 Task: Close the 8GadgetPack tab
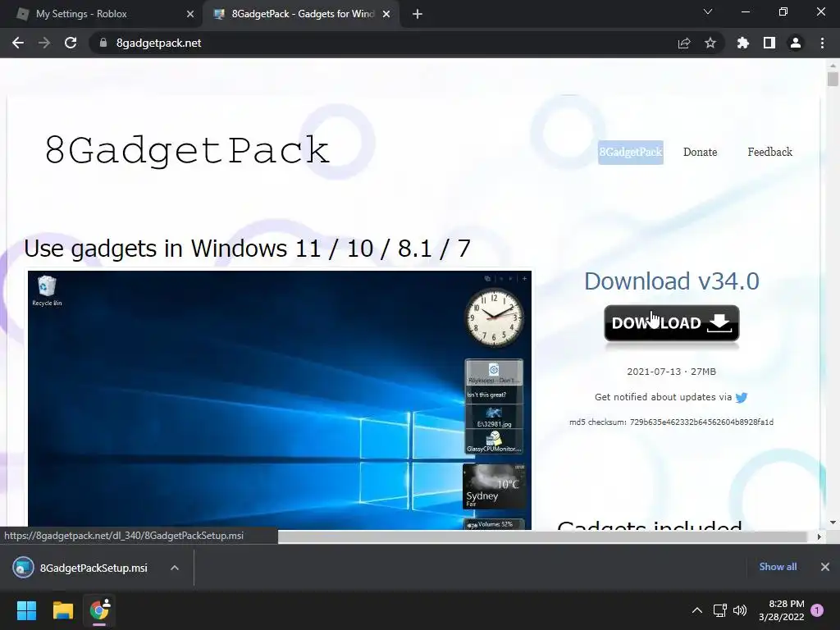[x=386, y=15]
